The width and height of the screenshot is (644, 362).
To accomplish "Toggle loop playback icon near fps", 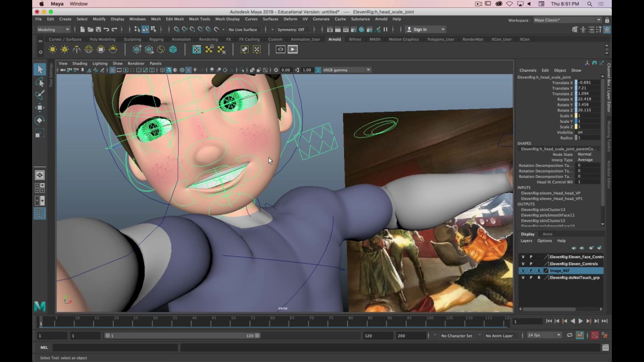I will tap(570, 335).
